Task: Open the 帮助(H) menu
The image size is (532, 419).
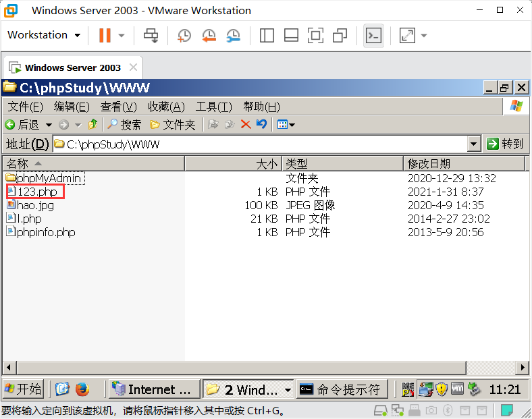Action: [261, 107]
